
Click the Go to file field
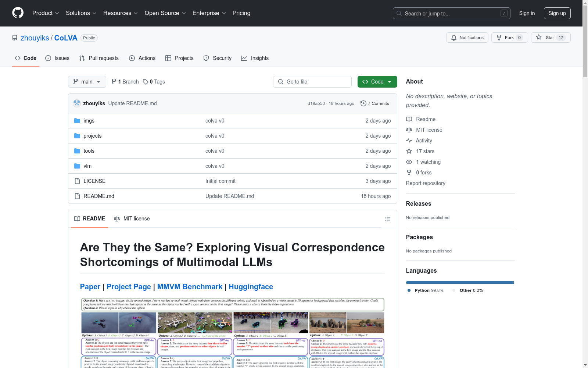click(x=312, y=82)
